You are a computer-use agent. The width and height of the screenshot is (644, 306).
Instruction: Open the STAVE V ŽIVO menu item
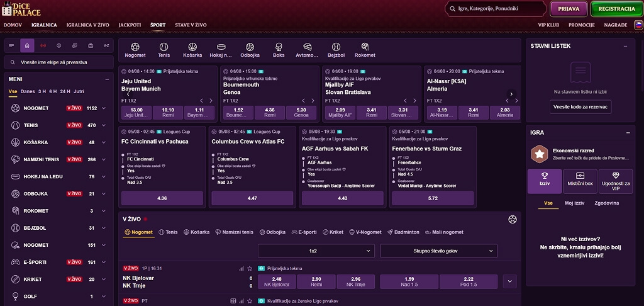(191, 25)
